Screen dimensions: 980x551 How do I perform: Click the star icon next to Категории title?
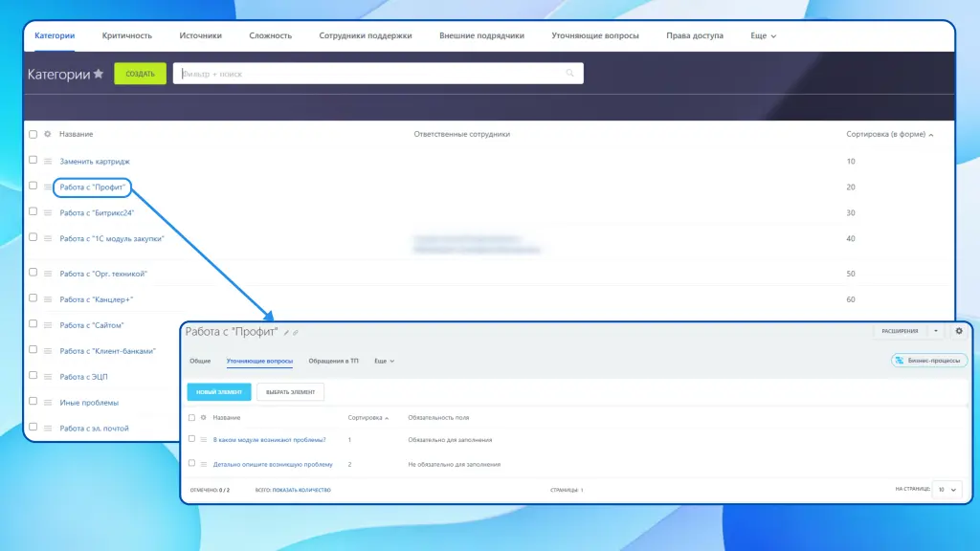[x=99, y=74]
